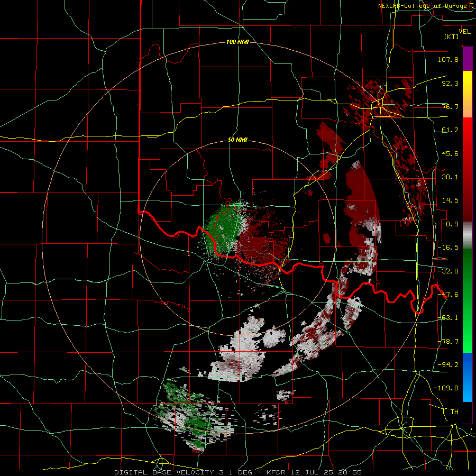Select the 61.2 velocity scale value
Viewport: 476px width, 476px height.
pyautogui.click(x=450, y=130)
